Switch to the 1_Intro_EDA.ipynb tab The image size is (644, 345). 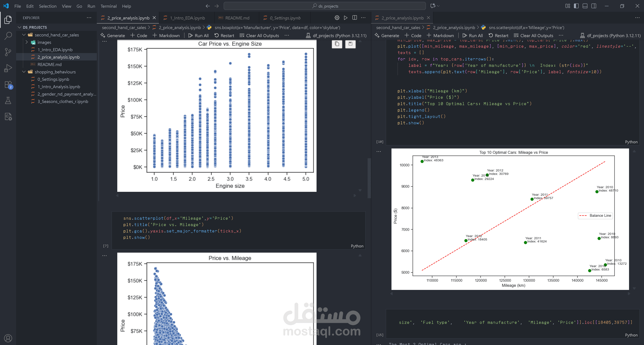[187, 18]
